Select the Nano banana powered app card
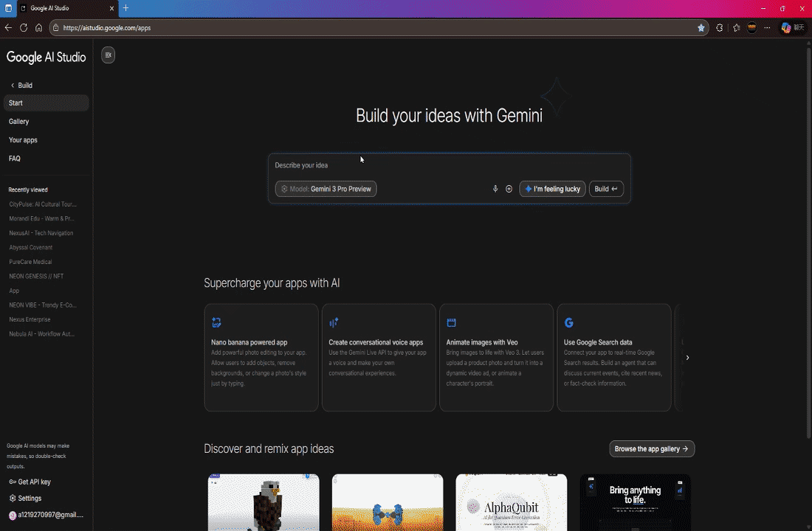The width and height of the screenshot is (812, 531). point(261,358)
